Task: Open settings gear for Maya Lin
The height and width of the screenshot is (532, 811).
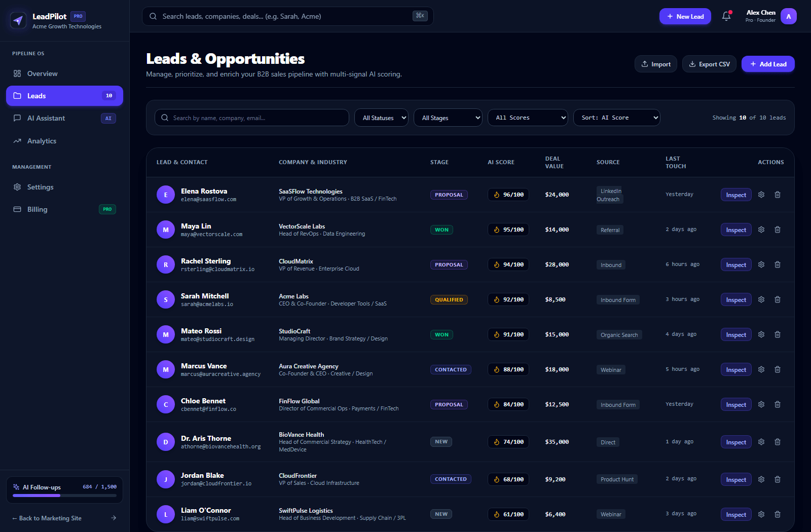Action: tap(761, 230)
